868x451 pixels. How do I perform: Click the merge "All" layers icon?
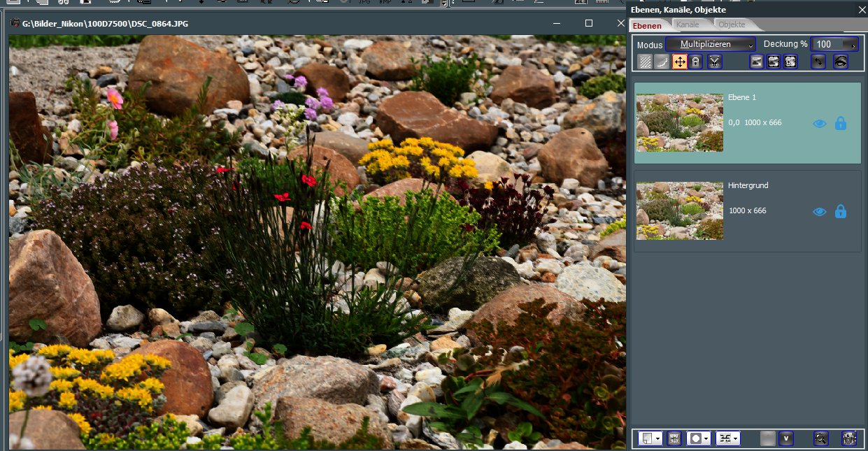click(x=790, y=62)
